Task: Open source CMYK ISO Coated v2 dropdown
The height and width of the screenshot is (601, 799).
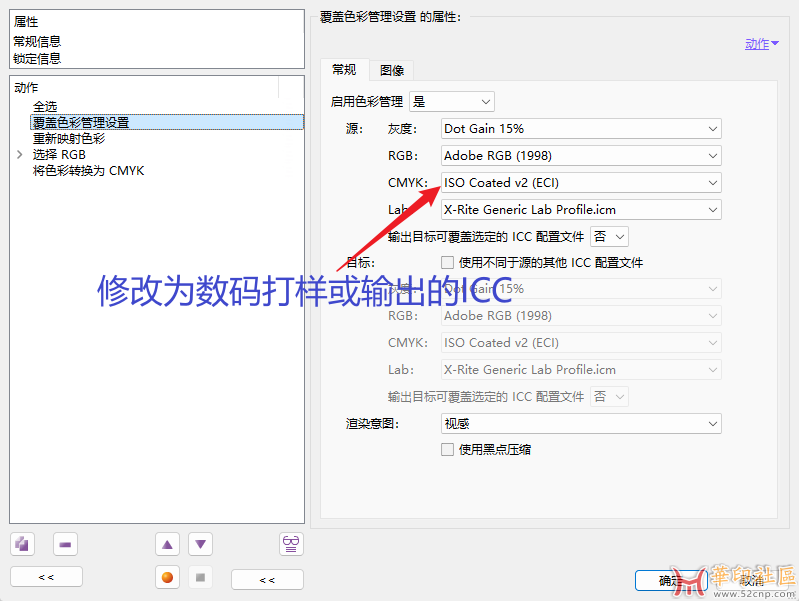Action: (581, 182)
